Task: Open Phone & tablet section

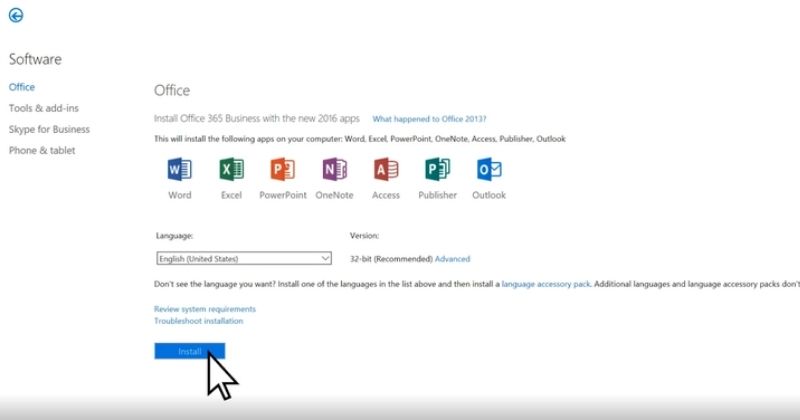Action: point(42,151)
